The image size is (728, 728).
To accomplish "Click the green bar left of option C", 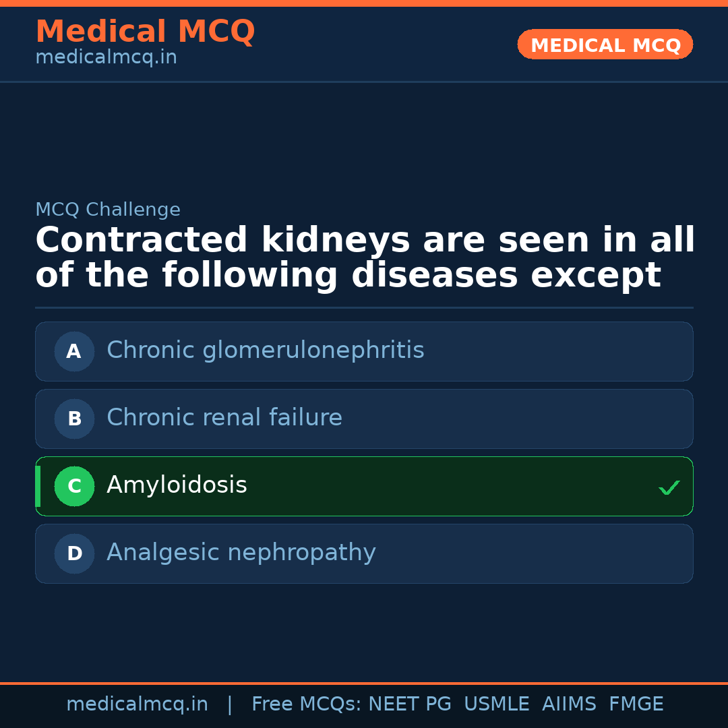I will 38,486.
